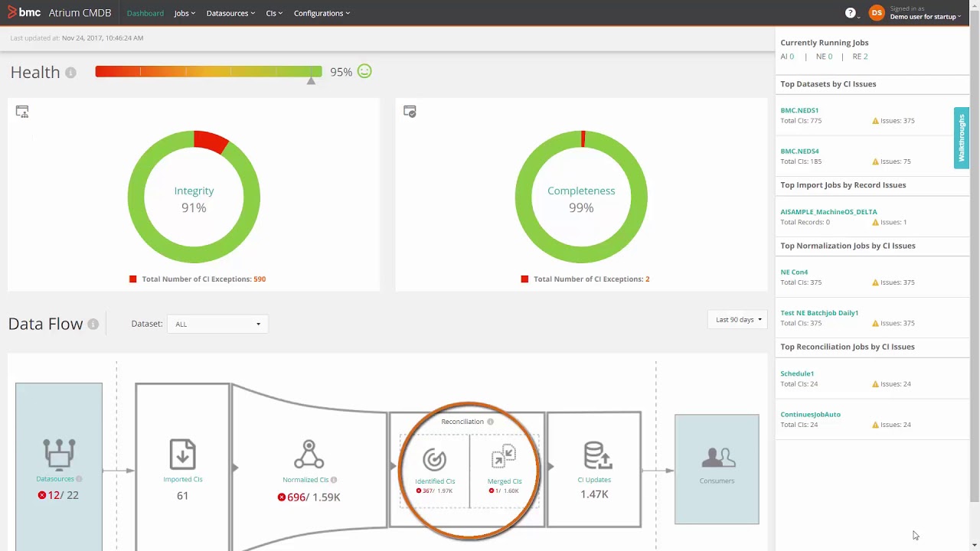This screenshot has height=551, width=980.
Task: Click the Atrium CMDB title
Action: (x=80, y=13)
